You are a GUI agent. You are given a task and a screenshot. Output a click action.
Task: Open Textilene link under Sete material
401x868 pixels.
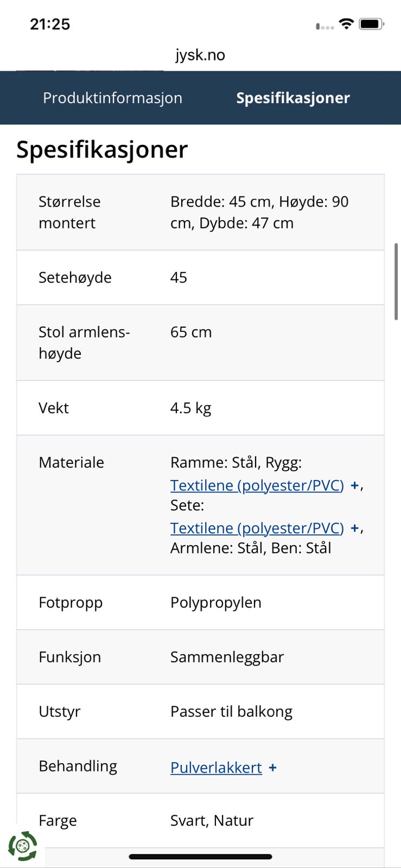click(x=257, y=528)
